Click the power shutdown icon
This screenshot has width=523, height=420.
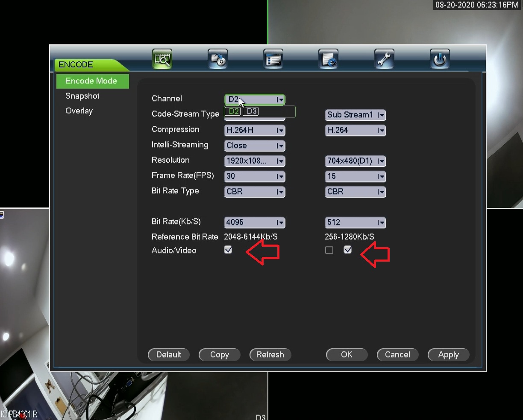tap(440, 59)
